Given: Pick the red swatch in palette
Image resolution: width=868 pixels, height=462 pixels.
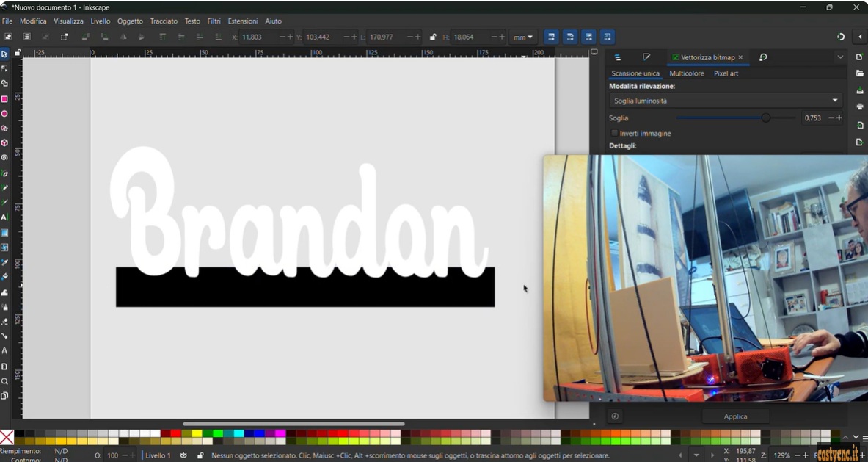Looking at the screenshot, I should click(176, 433).
